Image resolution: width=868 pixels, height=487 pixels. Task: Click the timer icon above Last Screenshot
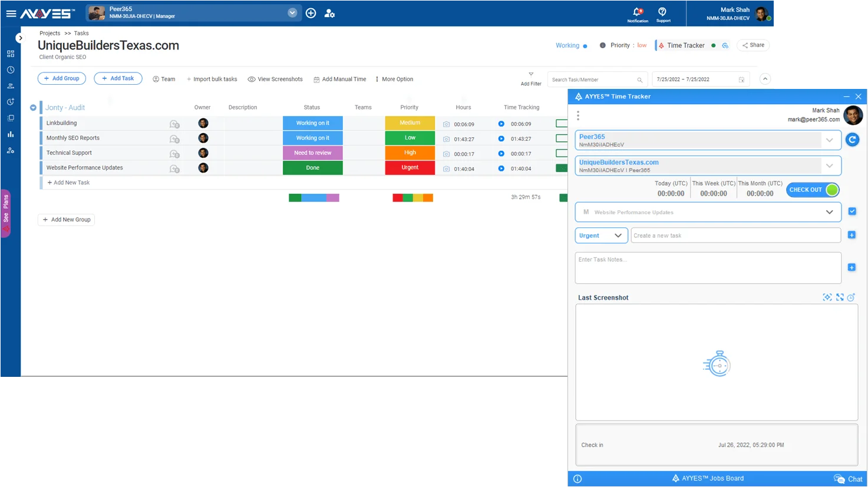851,297
